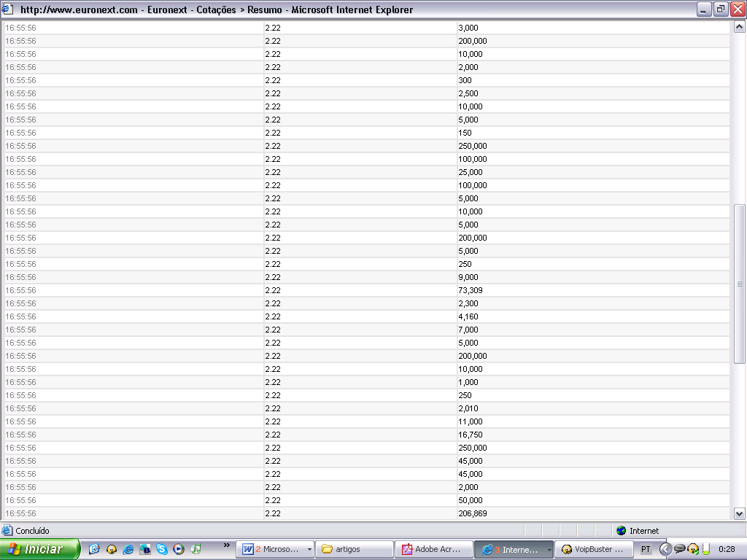Viewport: 747px width, 560px height.
Task: Select the volume cell 73,309
Action: tap(471, 290)
